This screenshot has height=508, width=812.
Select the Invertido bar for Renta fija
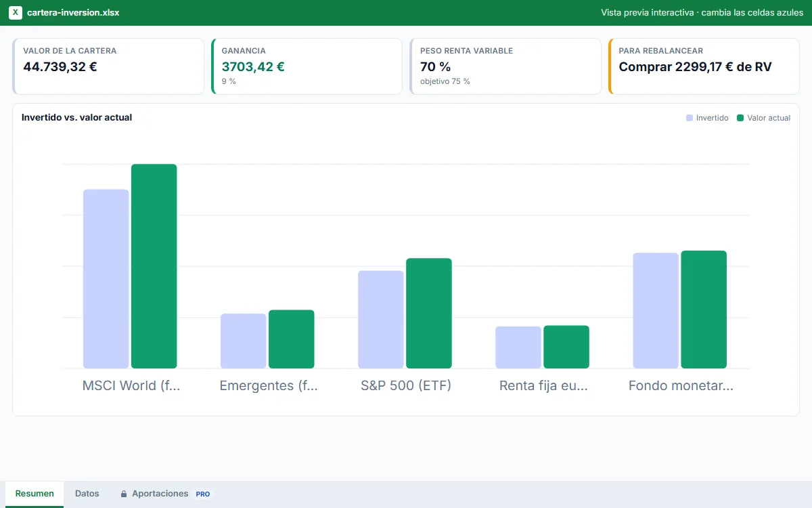pos(518,347)
